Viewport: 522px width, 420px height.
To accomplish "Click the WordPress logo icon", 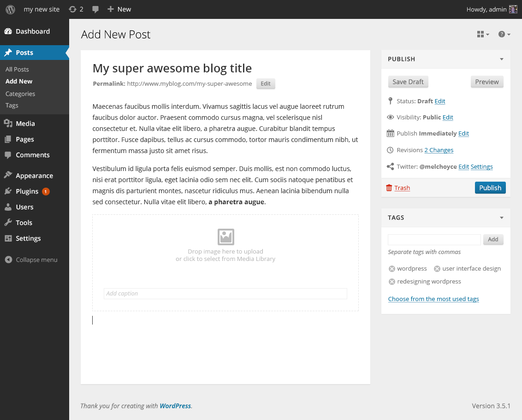I will coord(10,9).
